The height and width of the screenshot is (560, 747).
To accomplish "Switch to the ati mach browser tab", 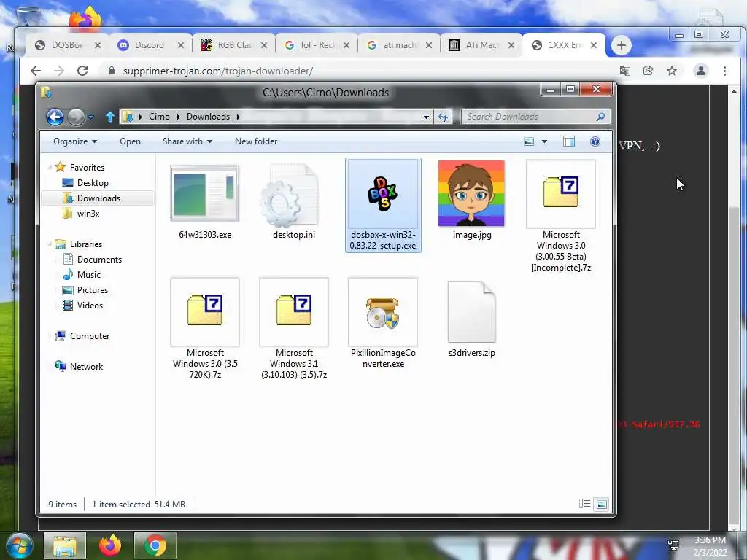I will [399, 45].
